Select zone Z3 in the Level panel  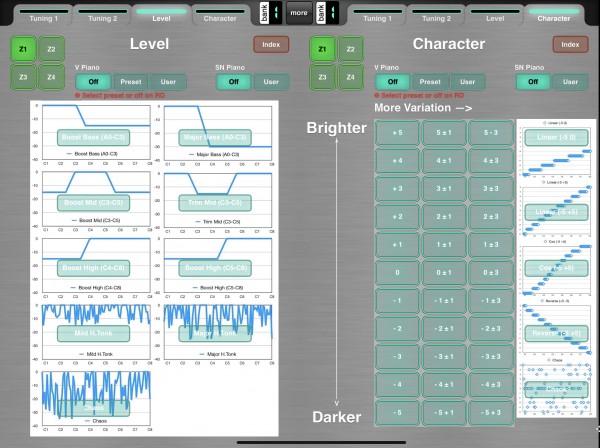click(23, 77)
